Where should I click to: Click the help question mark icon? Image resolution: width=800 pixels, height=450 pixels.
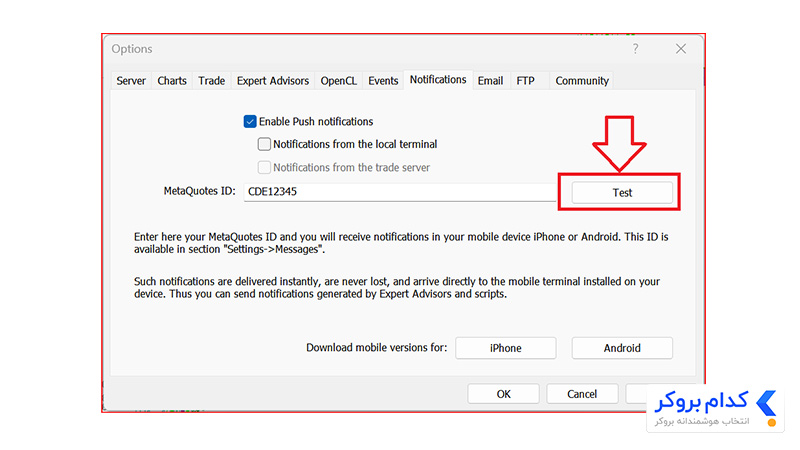(635, 48)
